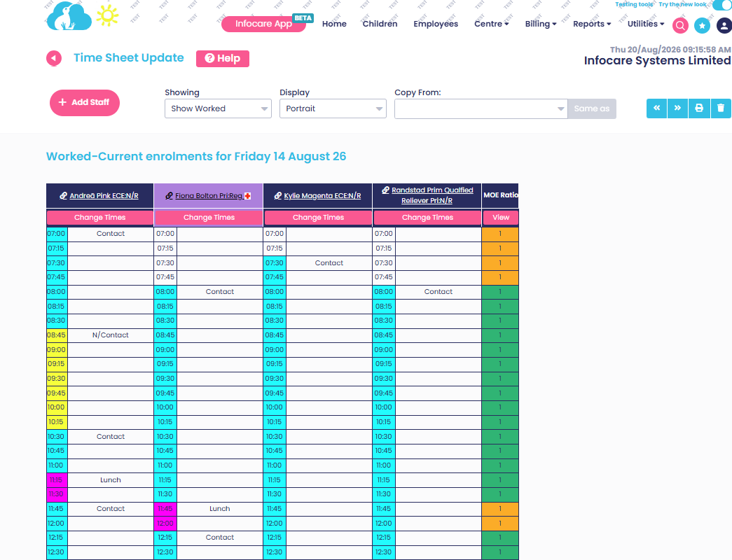Viewport: 732px width, 560px height.
Task: Delete with the trash can icon
Action: [721, 108]
